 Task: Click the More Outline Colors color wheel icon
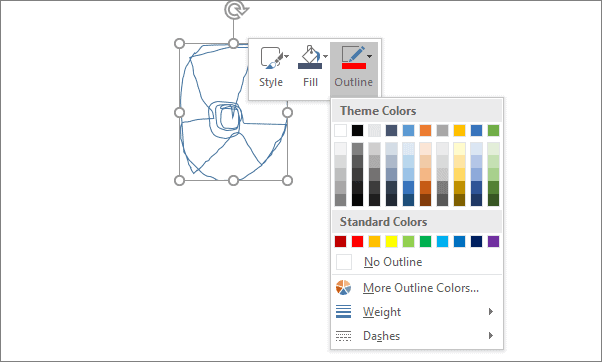(343, 287)
